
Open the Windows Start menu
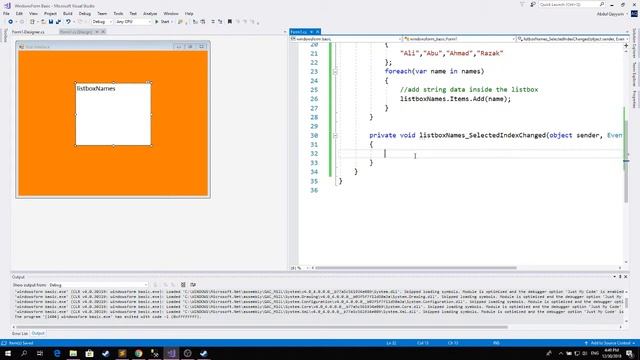coord(8,353)
